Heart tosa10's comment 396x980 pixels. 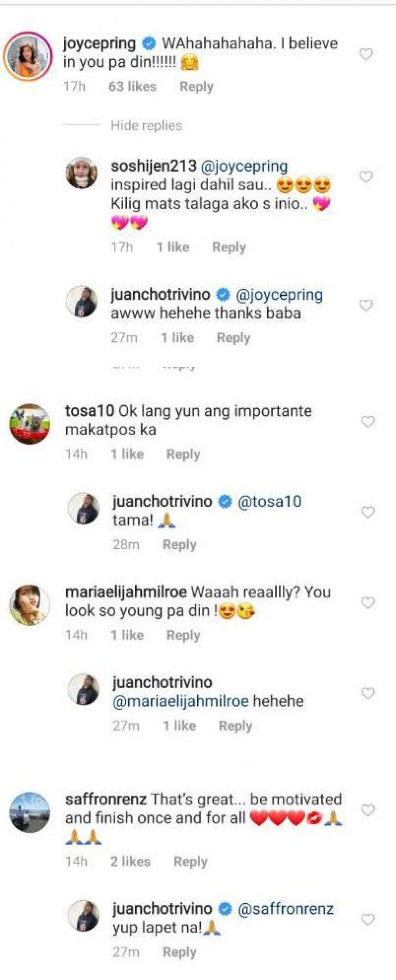[x=368, y=421]
